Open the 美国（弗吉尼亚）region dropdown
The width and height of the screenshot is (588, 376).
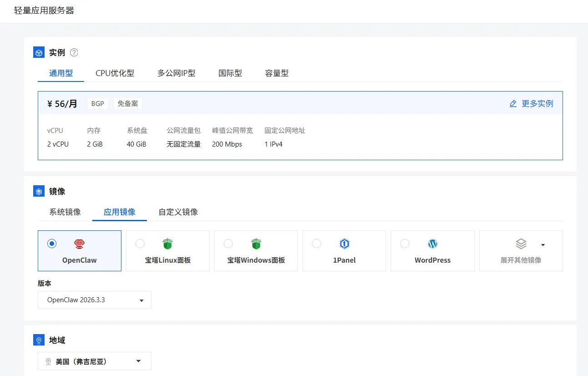coord(95,361)
